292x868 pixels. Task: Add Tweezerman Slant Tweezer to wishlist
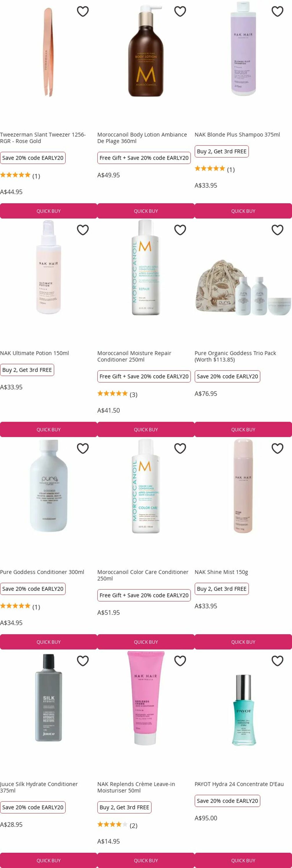(83, 12)
